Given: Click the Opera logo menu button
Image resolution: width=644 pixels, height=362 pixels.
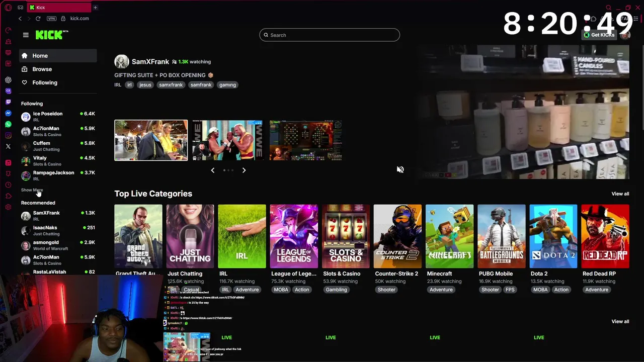Looking at the screenshot, I should (x=8, y=8).
